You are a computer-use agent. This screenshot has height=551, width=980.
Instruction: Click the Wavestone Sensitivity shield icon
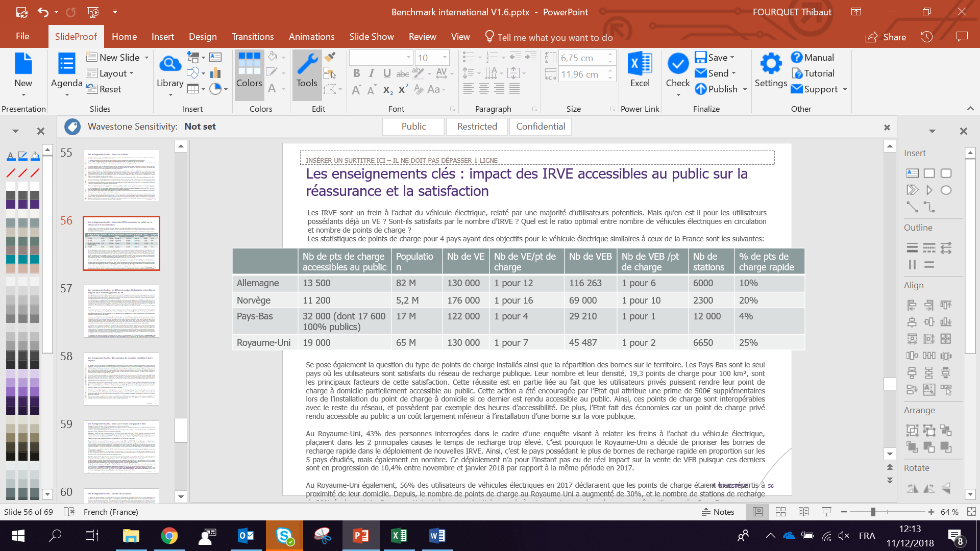[72, 127]
